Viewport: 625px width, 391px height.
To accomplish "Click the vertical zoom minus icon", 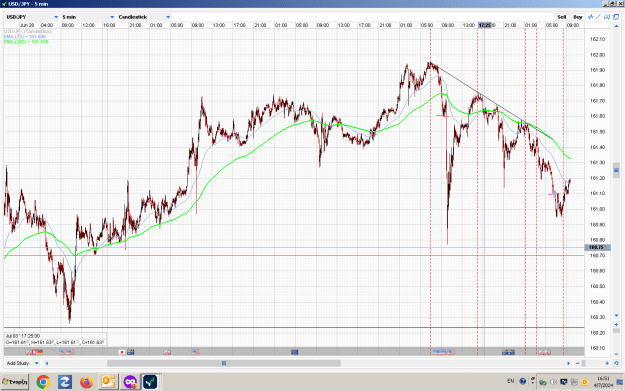I will click(x=616, y=354).
